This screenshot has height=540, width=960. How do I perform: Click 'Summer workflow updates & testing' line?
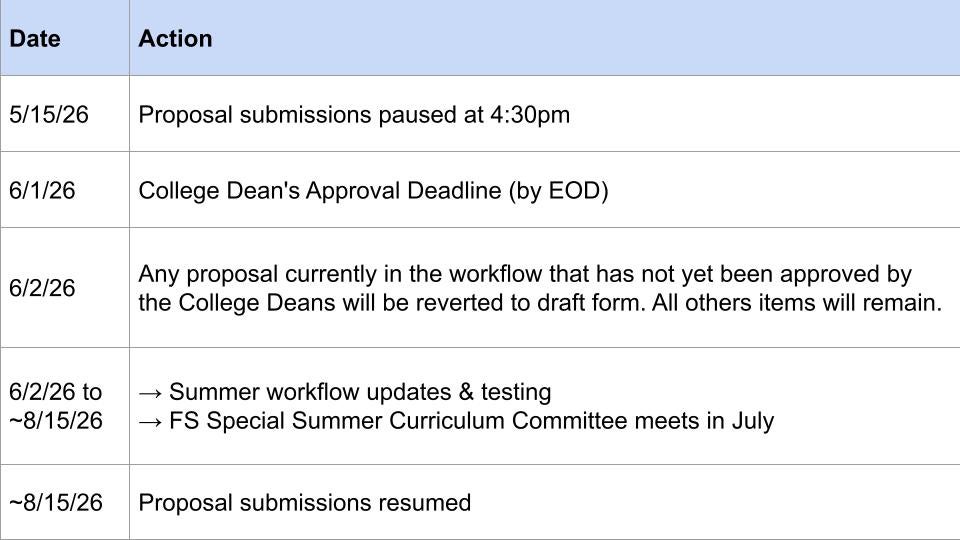(x=360, y=392)
